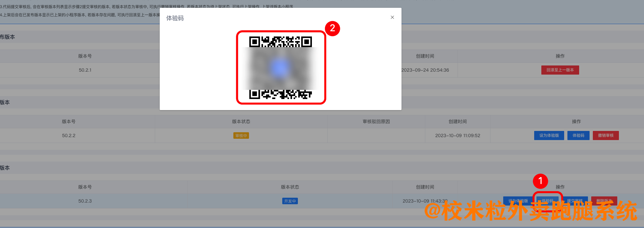Click 创建时间 header in the 50.2.3 table

pyautogui.click(x=425, y=187)
